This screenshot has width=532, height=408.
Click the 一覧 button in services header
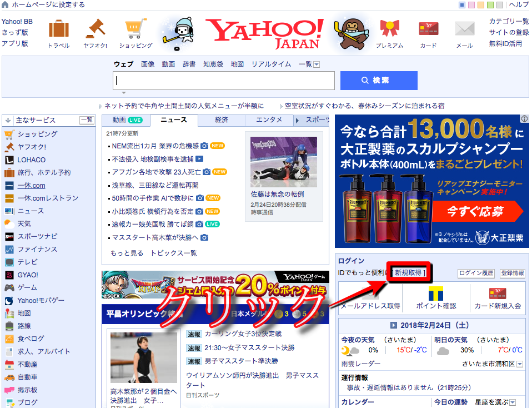87,120
